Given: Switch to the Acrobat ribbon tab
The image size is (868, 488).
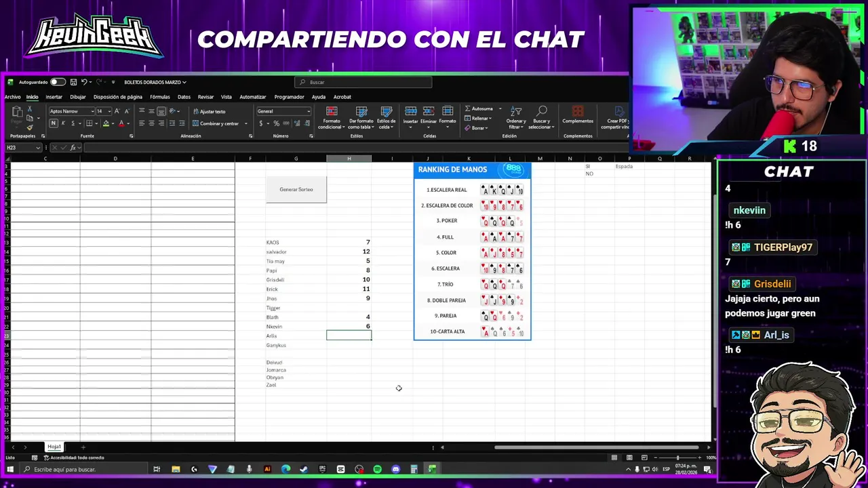Looking at the screenshot, I should tap(342, 97).
